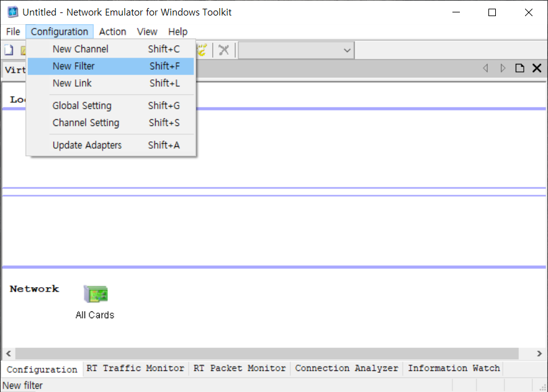This screenshot has height=392, width=548.
Task: Close the open Configuration menu
Action: click(60, 32)
